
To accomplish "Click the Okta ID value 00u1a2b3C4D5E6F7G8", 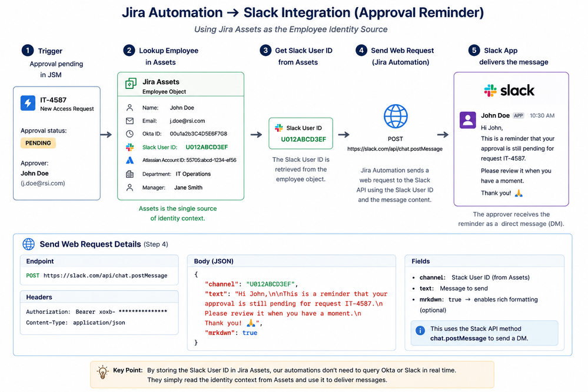I will [198, 134].
